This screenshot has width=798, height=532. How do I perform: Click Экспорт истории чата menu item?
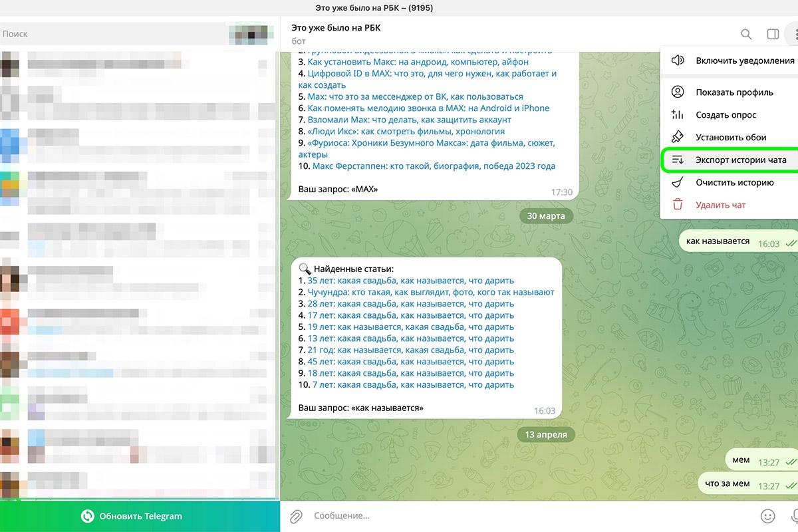coord(731,160)
